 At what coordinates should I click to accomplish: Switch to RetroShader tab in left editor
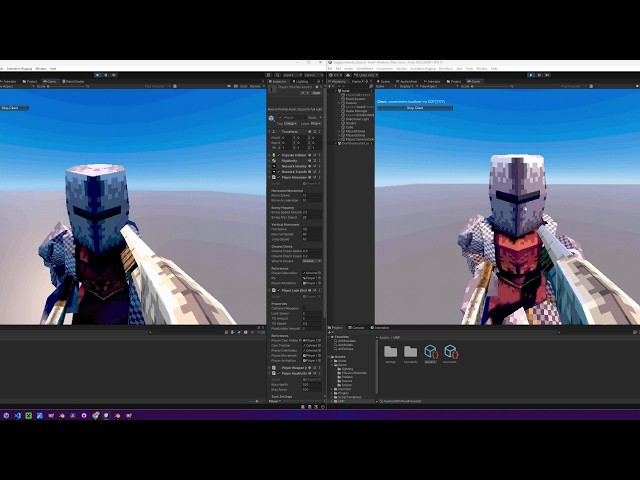(73, 81)
